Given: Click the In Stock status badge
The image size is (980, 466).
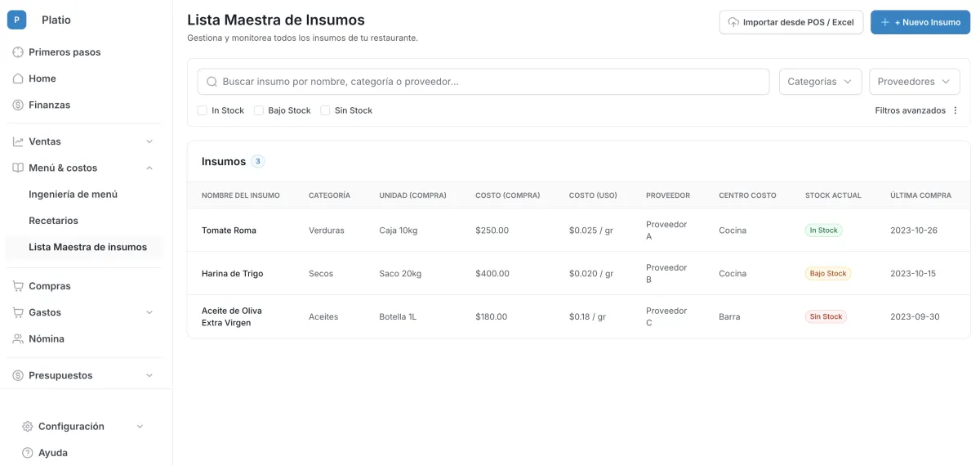Looking at the screenshot, I should [x=823, y=231].
